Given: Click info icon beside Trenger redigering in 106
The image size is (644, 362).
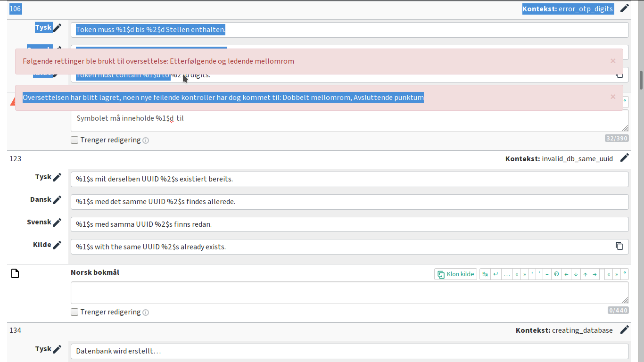Looking at the screenshot, I should pyautogui.click(x=146, y=140).
